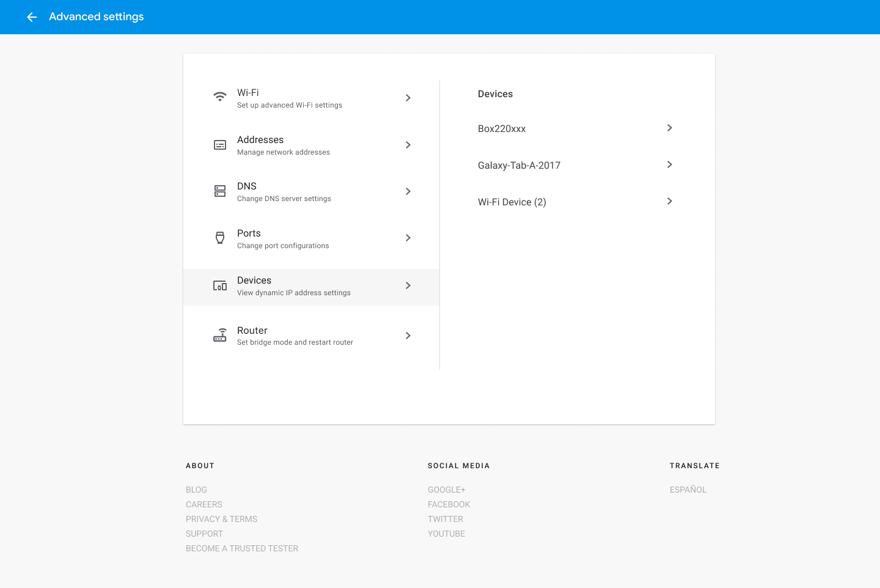880x588 pixels.
Task: Switch language to ESPAÑOL
Action: [688, 490]
